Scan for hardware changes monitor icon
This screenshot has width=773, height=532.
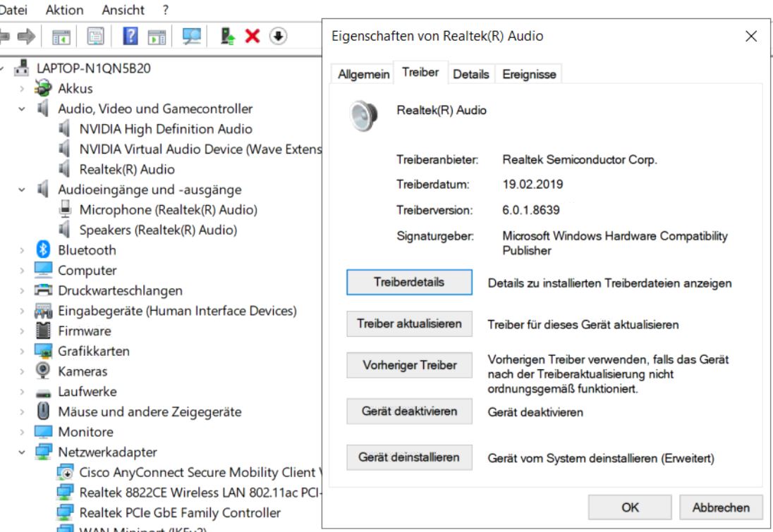(192, 36)
